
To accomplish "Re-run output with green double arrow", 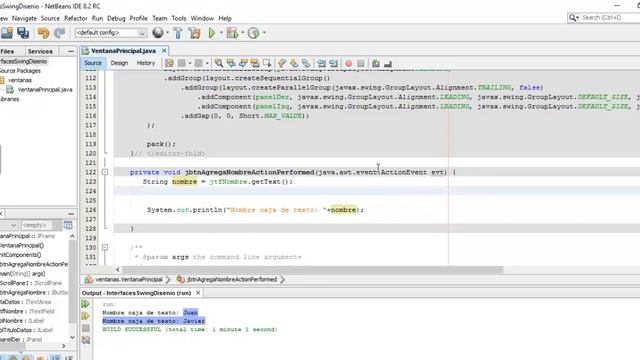I will click(x=85, y=304).
